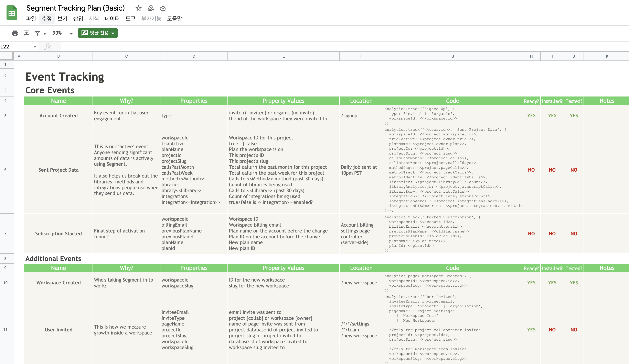Click the Sent Project Data cell
The image size is (629, 364).
click(58, 170)
